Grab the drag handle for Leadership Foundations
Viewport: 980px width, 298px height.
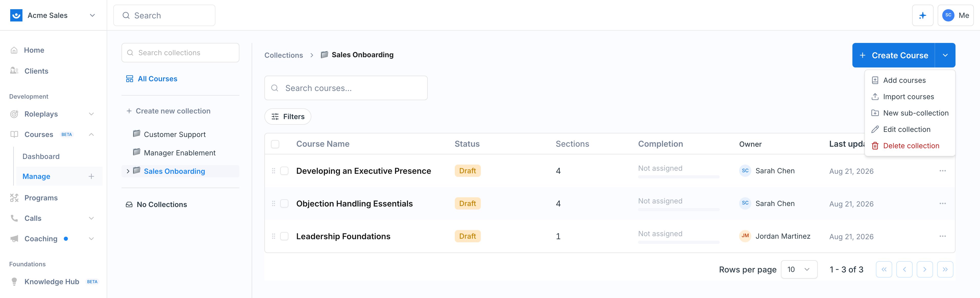(274, 236)
